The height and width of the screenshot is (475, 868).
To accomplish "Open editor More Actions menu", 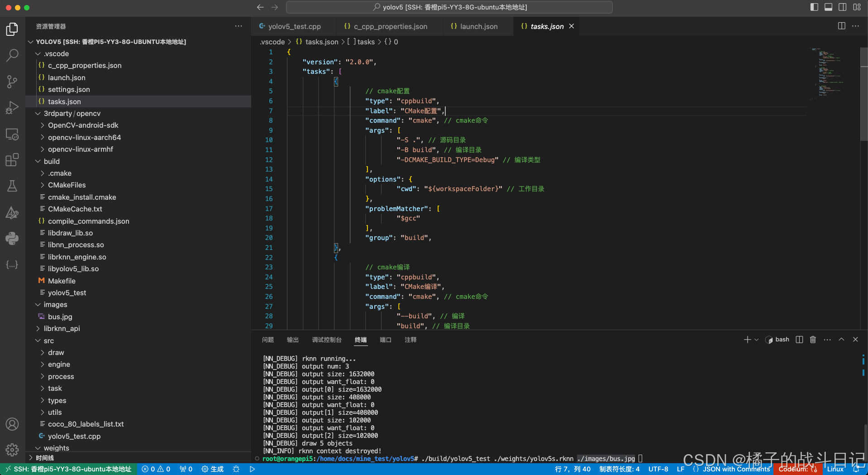I will (x=855, y=26).
